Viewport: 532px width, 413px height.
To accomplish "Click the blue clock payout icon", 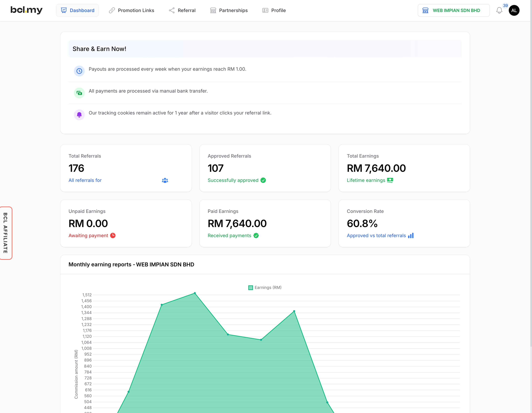I will (79, 71).
